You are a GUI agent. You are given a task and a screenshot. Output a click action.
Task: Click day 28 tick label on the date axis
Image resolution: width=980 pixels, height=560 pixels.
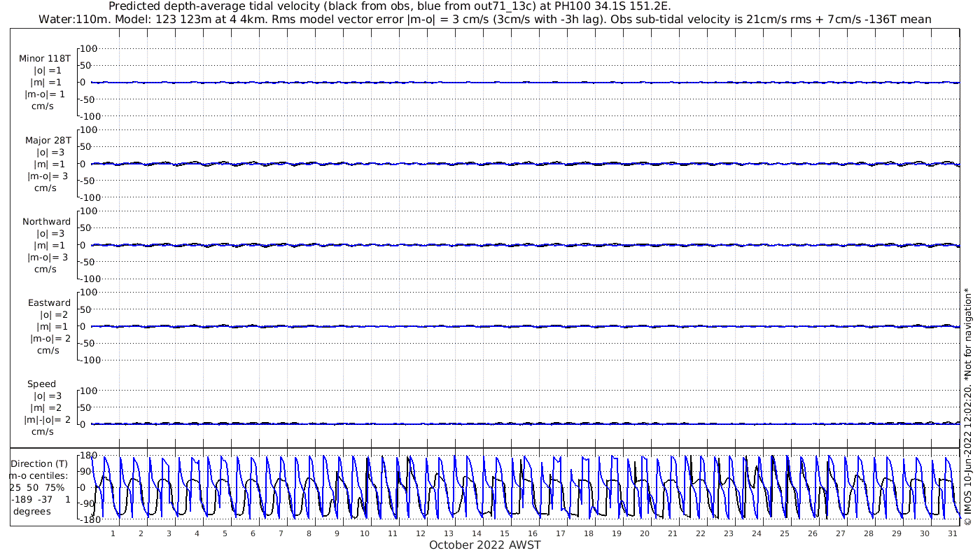[x=869, y=533]
